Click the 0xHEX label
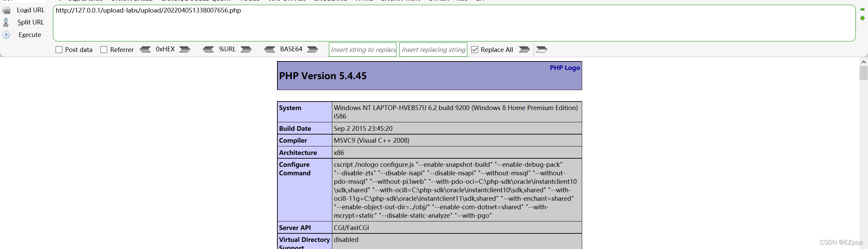Image resolution: width=868 pixels, height=249 pixels. [x=165, y=49]
